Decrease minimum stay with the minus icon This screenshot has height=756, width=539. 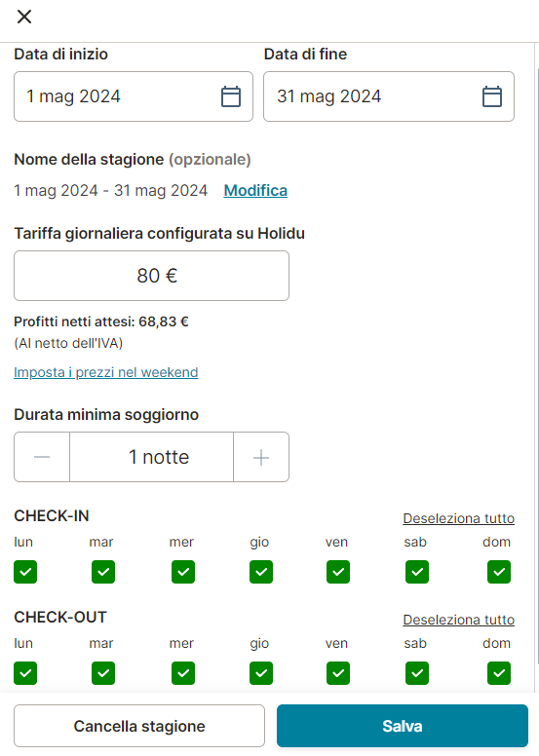42,457
